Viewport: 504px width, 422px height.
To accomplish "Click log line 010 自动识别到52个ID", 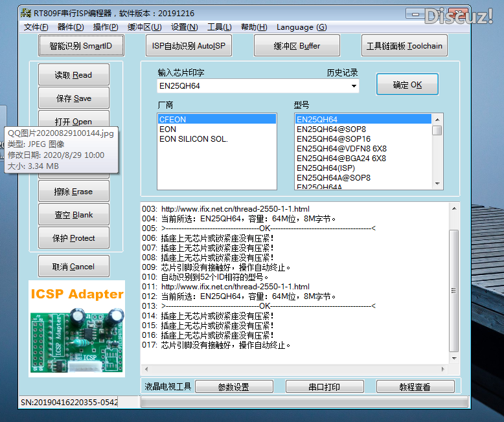I will 205,277.
